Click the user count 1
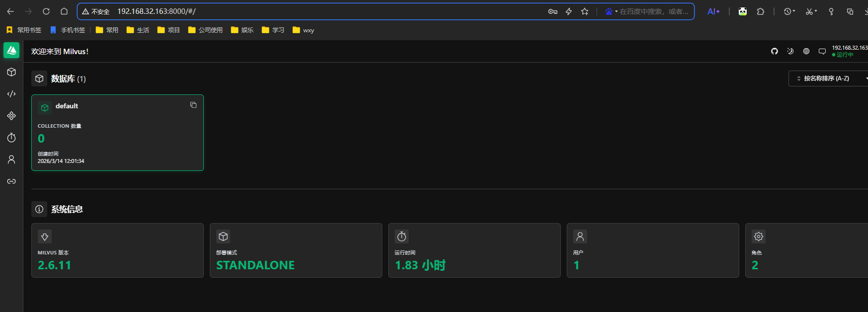 (577, 265)
